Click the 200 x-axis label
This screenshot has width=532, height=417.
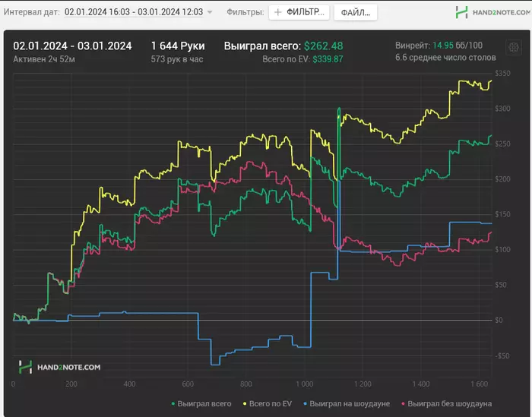[x=71, y=384]
